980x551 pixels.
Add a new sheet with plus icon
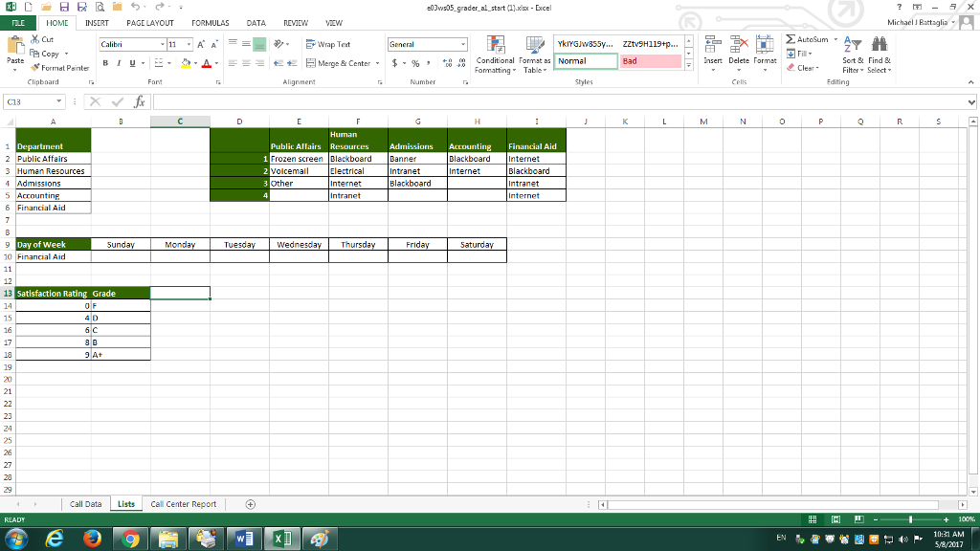point(251,504)
